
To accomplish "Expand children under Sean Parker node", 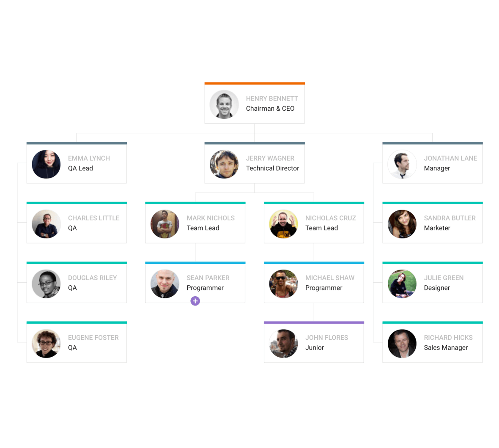I will pyautogui.click(x=195, y=301).
